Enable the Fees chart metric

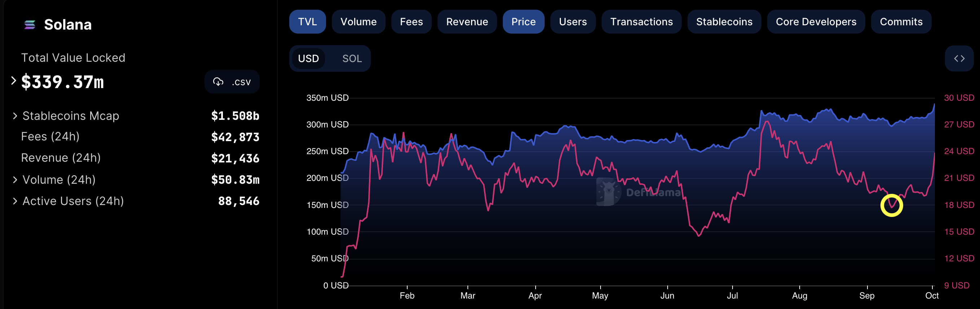tap(411, 22)
